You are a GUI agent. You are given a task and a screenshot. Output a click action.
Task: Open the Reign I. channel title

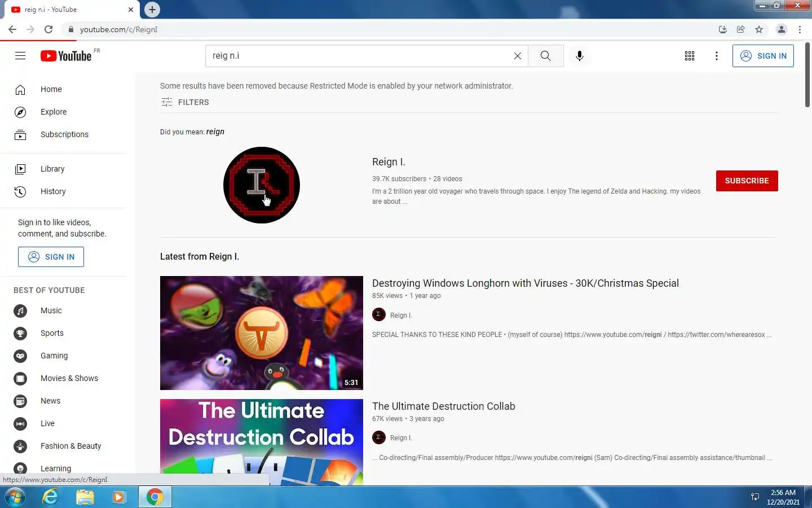[x=389, y=162]
